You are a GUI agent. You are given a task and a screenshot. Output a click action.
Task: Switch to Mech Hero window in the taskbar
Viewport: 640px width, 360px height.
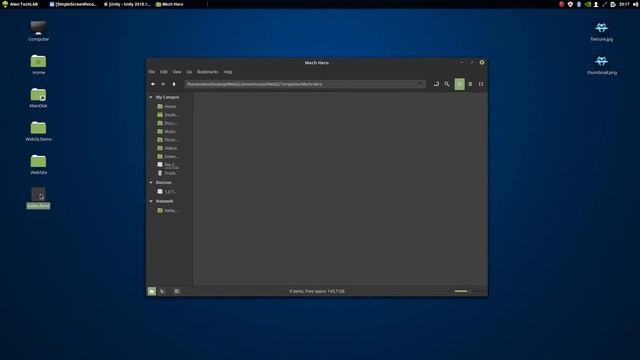(169, 4)
